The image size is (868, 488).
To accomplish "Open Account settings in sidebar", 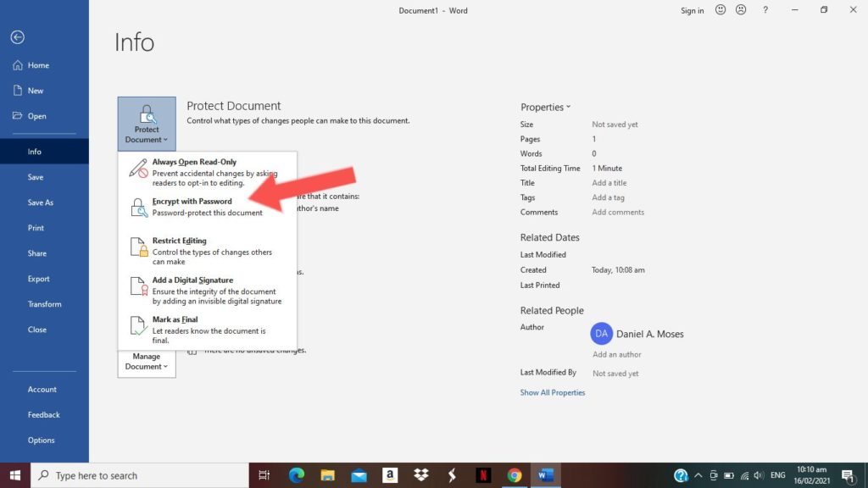I will tap(44, 390).
